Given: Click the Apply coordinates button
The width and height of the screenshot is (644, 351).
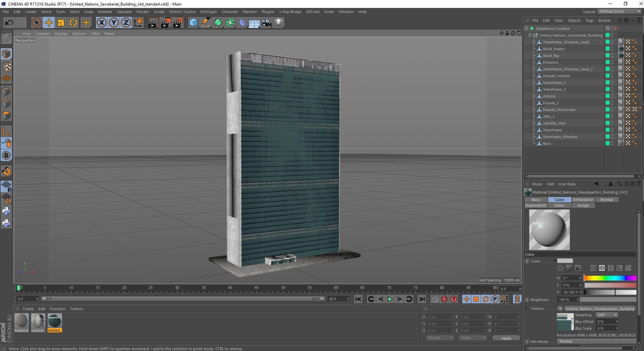Looking at the screenshot, I should pos(506,338).
